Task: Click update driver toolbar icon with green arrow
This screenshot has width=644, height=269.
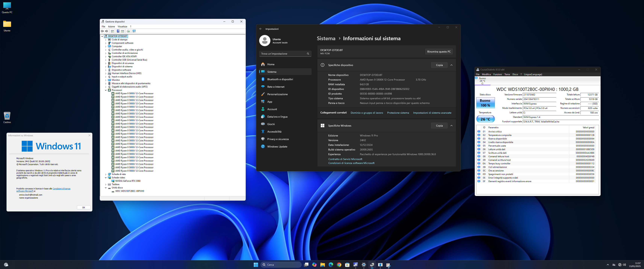Action: click(128, 31)
